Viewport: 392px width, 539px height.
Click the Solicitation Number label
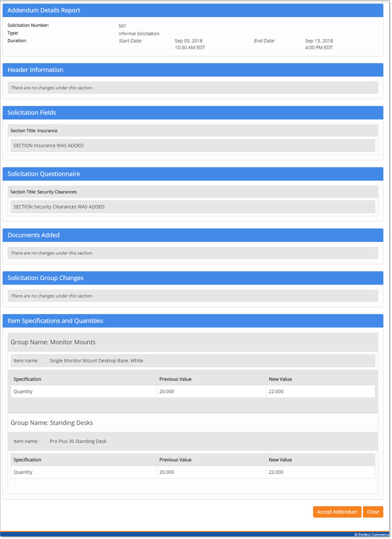point(28,25)
